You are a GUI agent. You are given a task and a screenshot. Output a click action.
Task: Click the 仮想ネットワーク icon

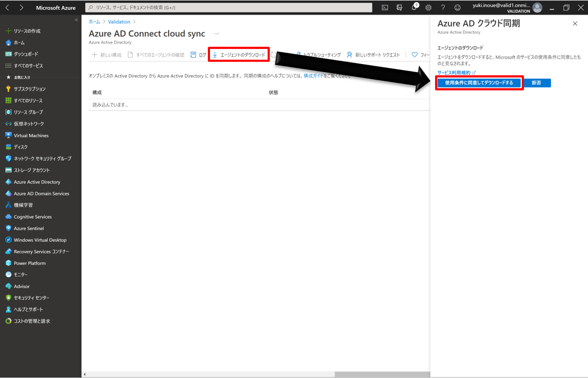[8, 124]
